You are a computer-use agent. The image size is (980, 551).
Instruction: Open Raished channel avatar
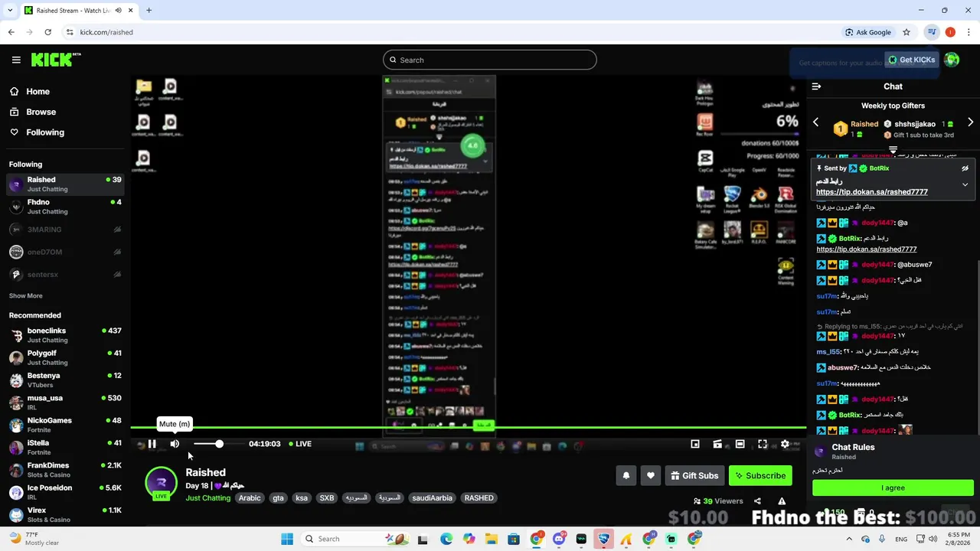[x=161, y=483]
